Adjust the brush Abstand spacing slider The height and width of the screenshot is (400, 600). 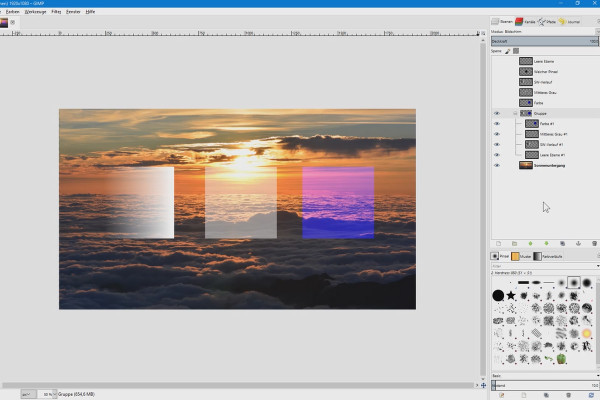(545, 385)
